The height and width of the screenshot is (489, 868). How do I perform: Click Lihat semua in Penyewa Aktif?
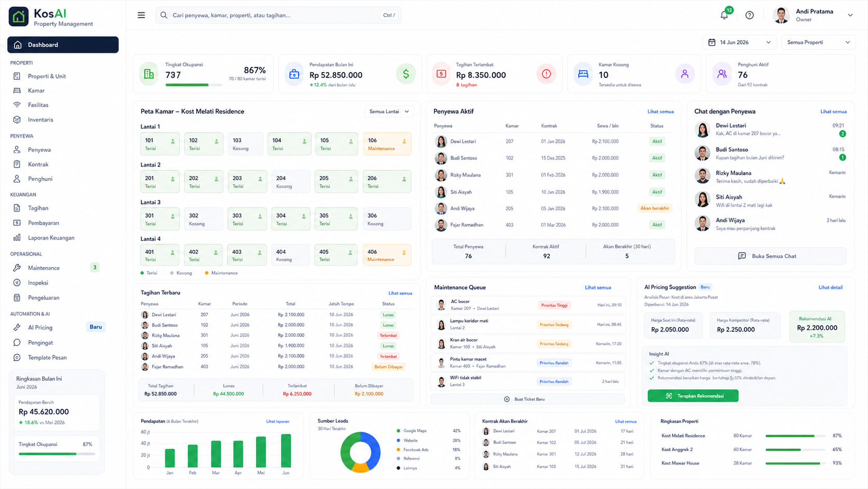[x=660, y=112]
